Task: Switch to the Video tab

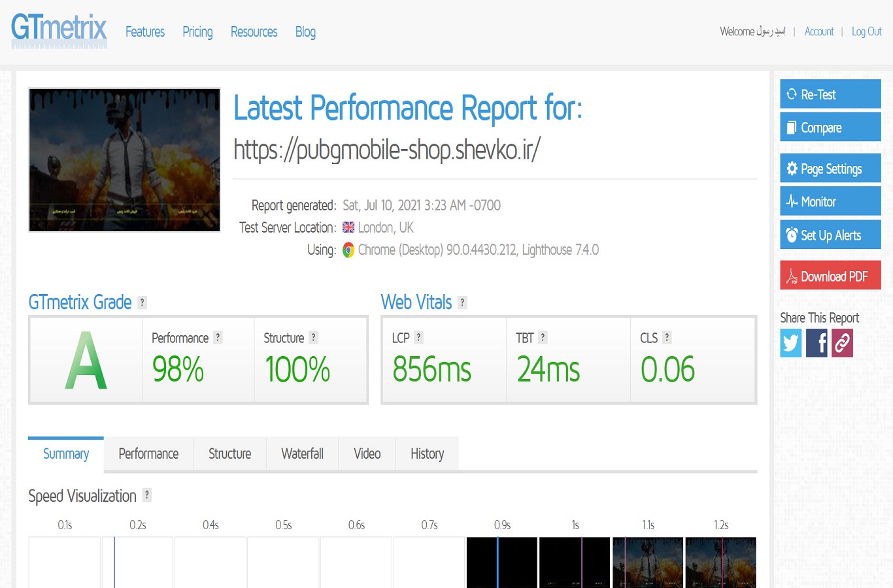Action: [x=367, y=454]
